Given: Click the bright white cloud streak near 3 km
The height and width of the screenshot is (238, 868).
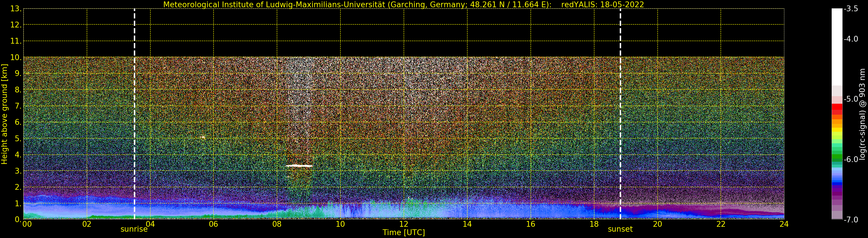Looking at the screenshot, I should tap(299, 166).
